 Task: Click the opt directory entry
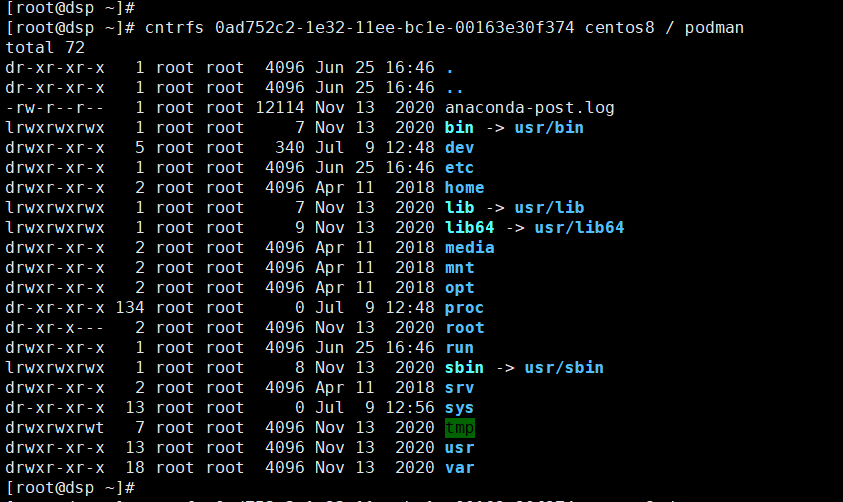pyautogui.click(x=459, y=288)
